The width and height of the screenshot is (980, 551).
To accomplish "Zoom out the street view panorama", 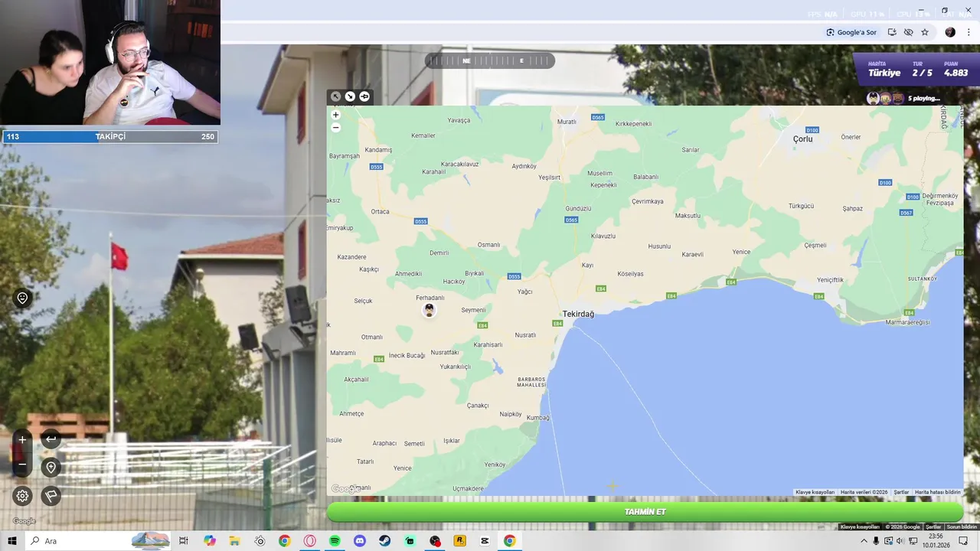I will click(22, 465).
